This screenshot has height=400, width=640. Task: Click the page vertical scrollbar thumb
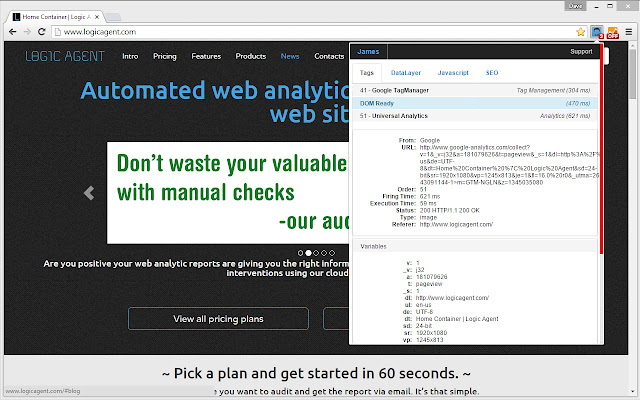(x=633, y=74)
